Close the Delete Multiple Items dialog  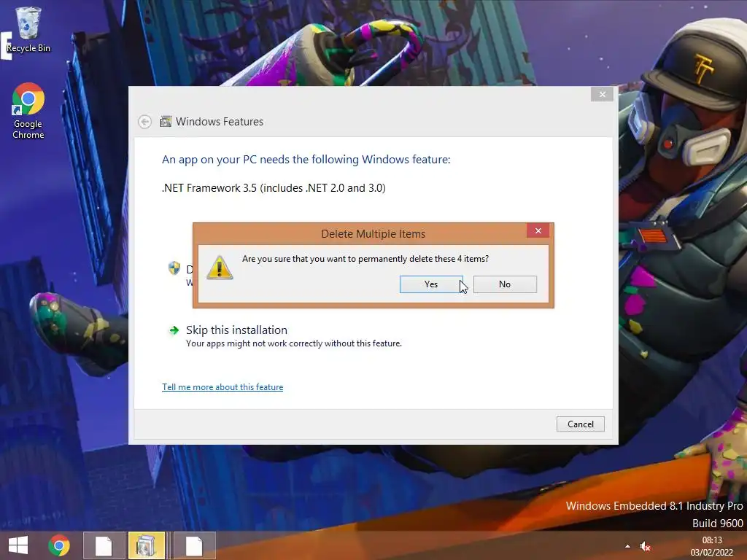click(x=538, y=231)
